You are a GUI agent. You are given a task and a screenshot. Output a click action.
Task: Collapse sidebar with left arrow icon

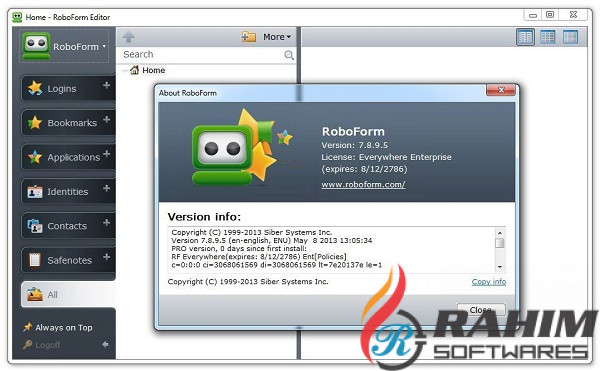click(x=105, y=345)
